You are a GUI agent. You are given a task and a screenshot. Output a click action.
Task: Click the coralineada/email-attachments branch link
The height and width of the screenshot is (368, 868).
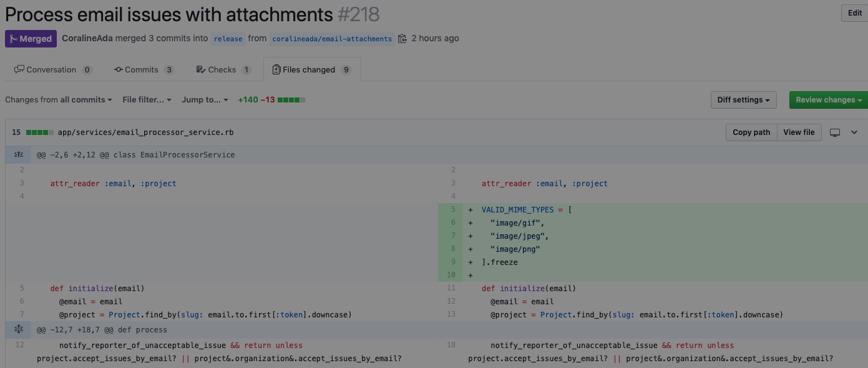[332, 39]
